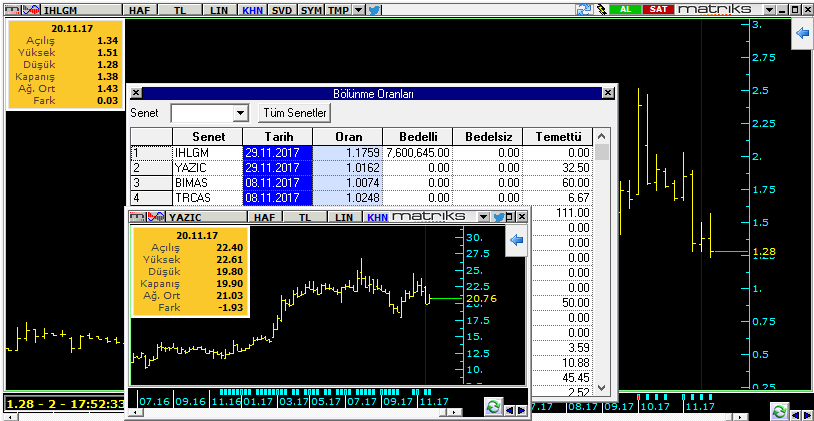Toggle TL currency in YAZIC toolbar
The height and width of the screenshot is (421, 814).
point(305,217)
